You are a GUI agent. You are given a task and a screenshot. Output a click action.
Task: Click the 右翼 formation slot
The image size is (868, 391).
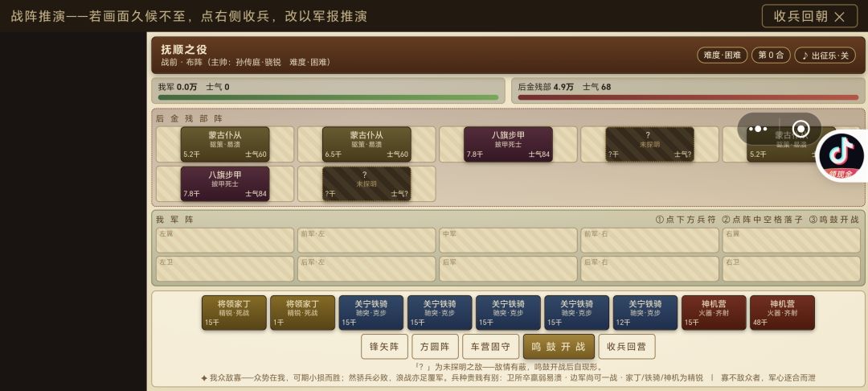pos(792,241)
